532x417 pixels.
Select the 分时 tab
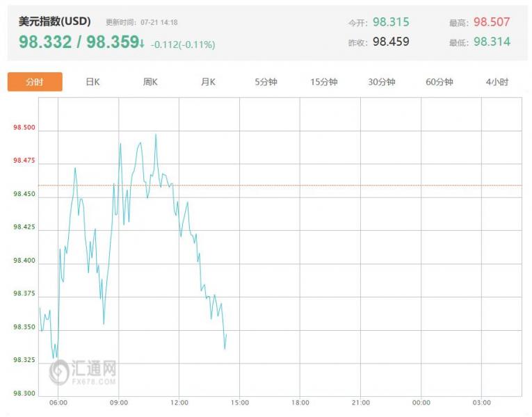(35, 82)
